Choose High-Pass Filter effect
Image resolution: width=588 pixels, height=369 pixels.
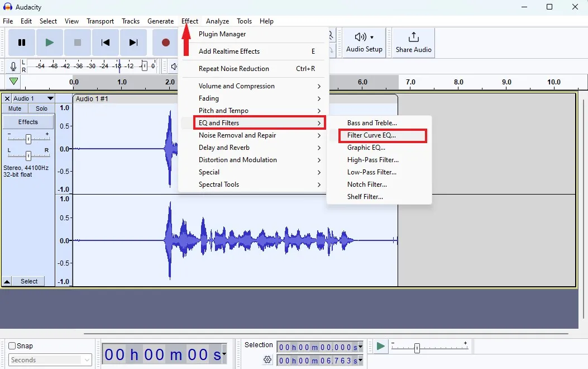click(379, 160)
